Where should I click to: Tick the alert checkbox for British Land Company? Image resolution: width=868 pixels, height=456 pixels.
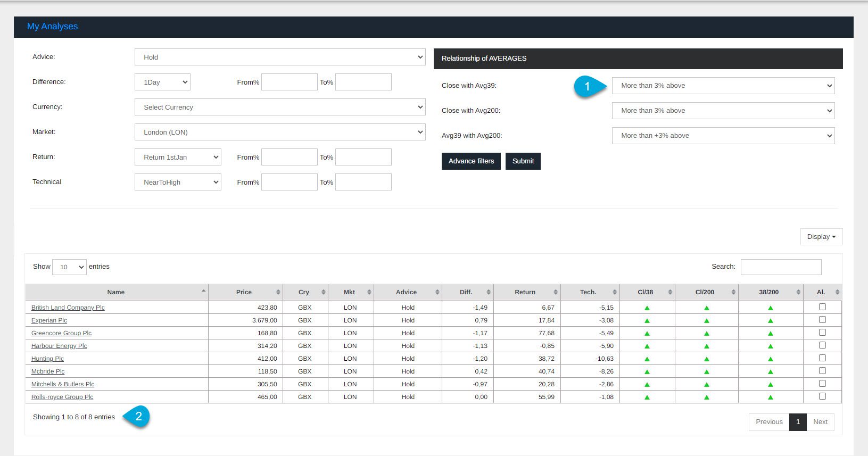pos(822,307)
